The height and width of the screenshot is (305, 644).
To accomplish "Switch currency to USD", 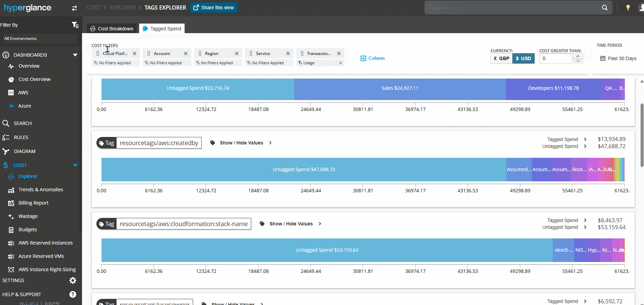I will click(523, 58).
